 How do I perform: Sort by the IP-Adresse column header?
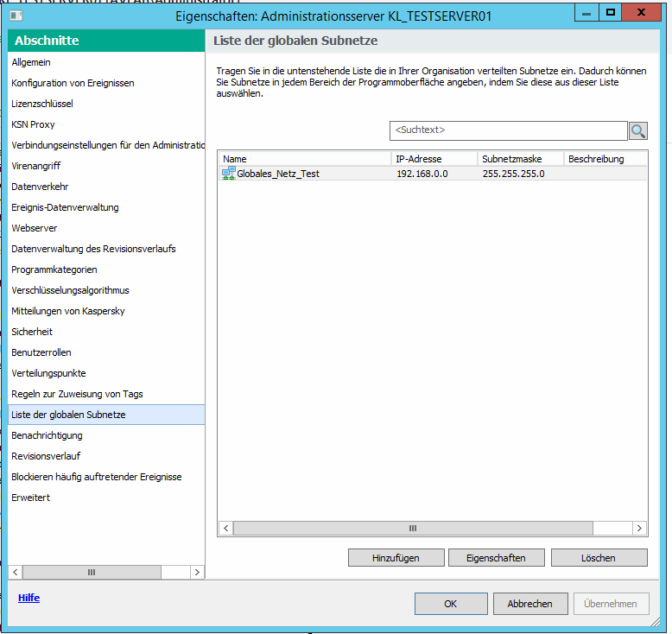[x=434, y=159]
